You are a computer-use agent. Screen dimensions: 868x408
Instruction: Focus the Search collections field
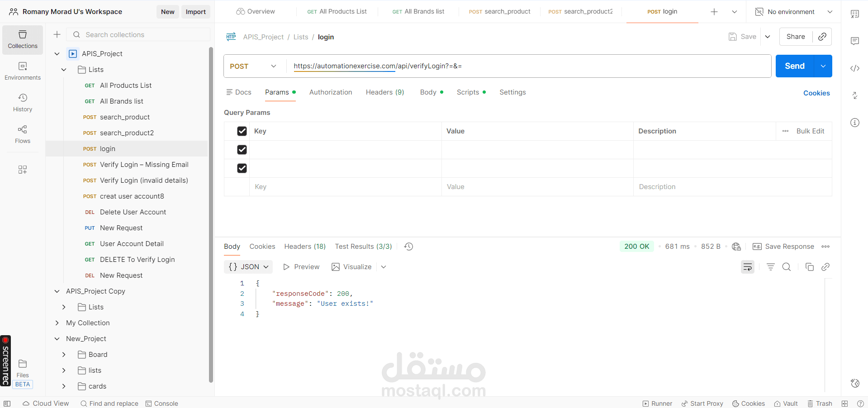pos(138,34)
